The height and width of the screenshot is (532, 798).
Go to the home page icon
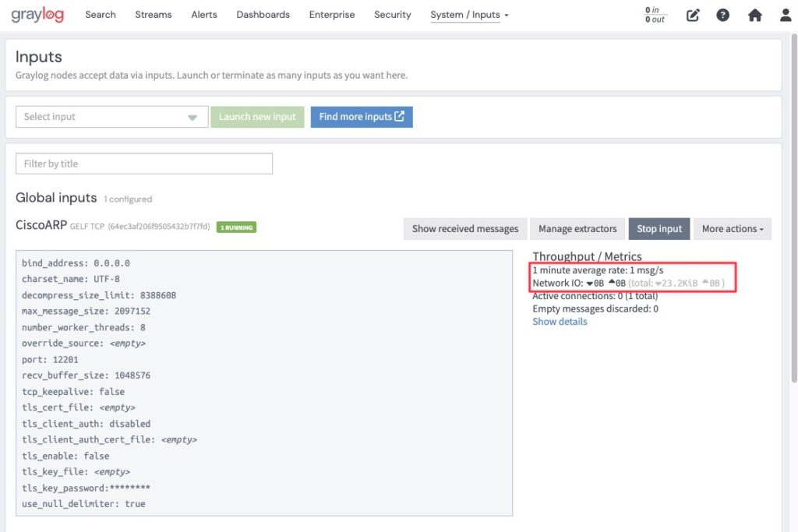tap(754, 16)
